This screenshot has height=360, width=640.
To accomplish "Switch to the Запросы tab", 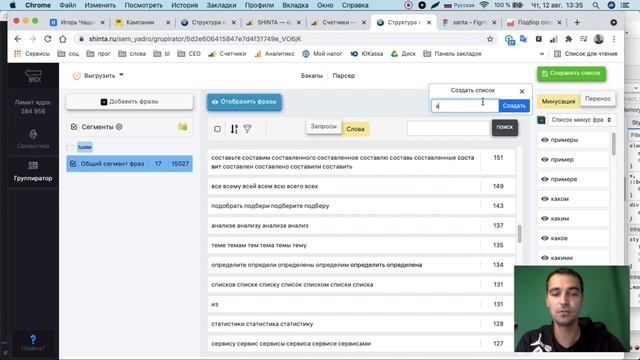I will [324, 127].
